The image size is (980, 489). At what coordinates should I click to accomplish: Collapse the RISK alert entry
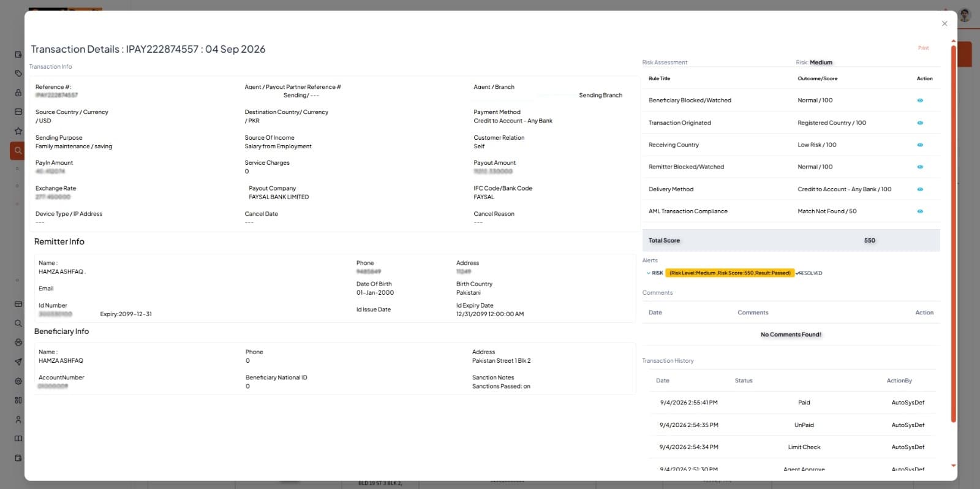[648, 273]
